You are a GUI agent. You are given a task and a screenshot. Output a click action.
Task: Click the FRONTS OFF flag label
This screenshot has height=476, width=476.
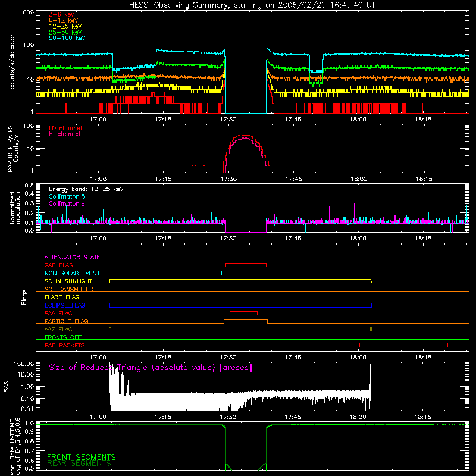(63, 337)
